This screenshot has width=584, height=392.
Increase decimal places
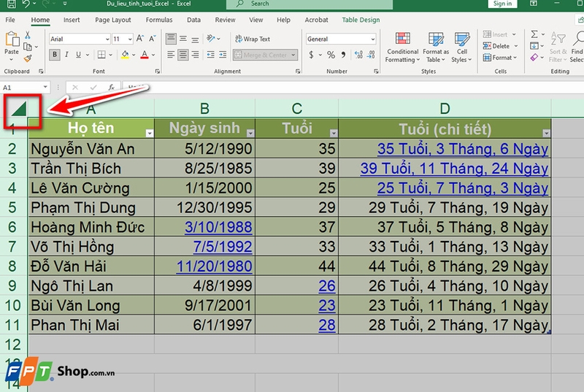click(x=358, y=55)
